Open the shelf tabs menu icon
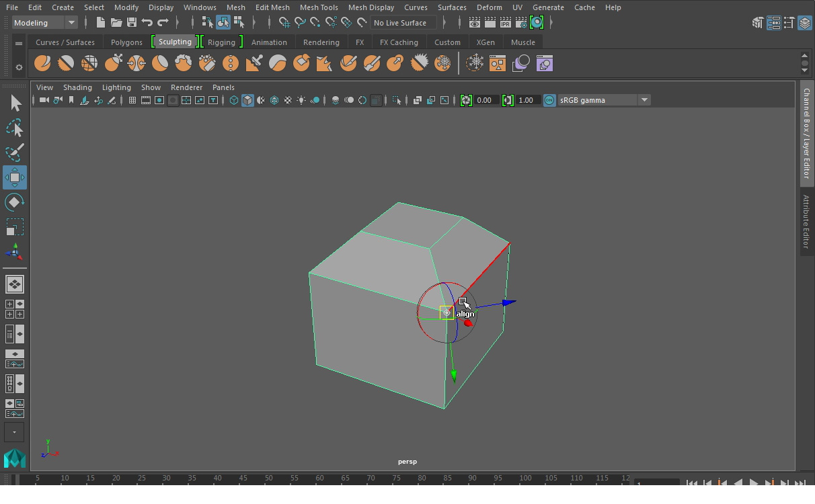815x504 pixels. pyautogui.click(x=19, y=43)
